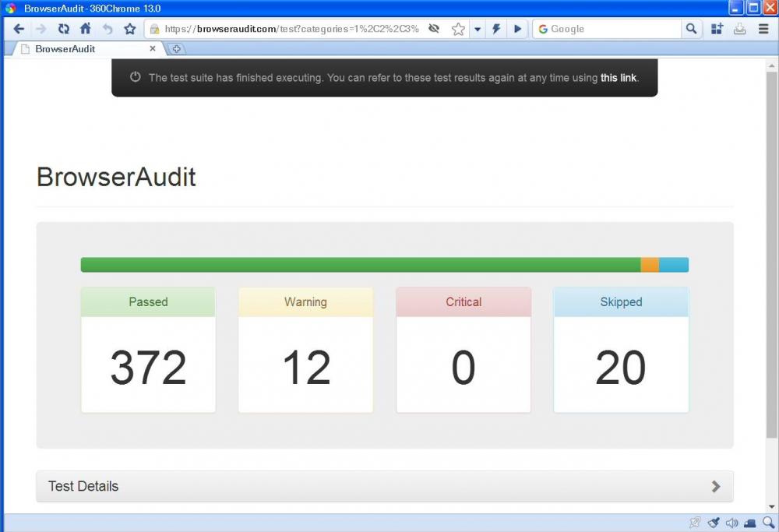Image resolution: width=779 pixels, height=532 pixels.
Task: Follow the "this link" results hyperlink
Action: coord(618,78)
